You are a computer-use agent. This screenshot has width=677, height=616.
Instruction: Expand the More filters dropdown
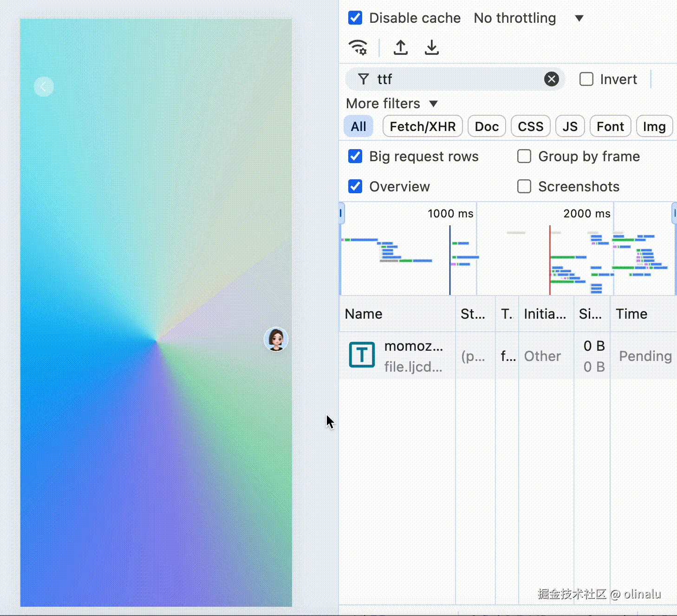point(392,104)
